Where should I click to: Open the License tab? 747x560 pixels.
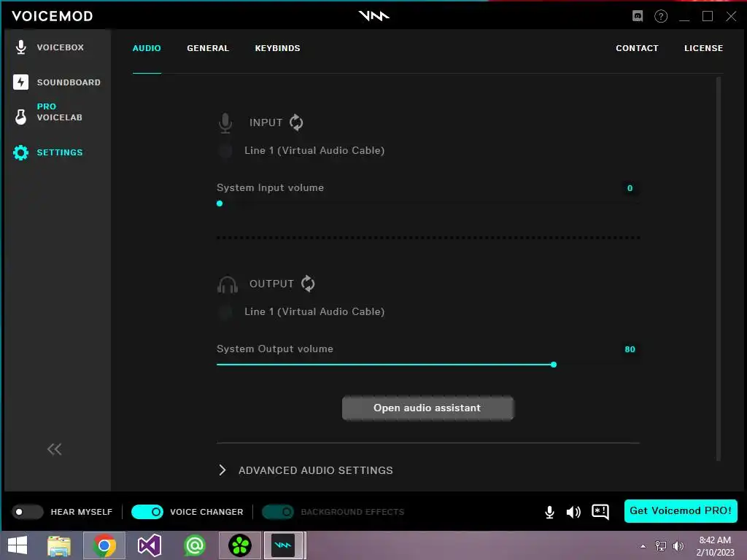[704, 48]
